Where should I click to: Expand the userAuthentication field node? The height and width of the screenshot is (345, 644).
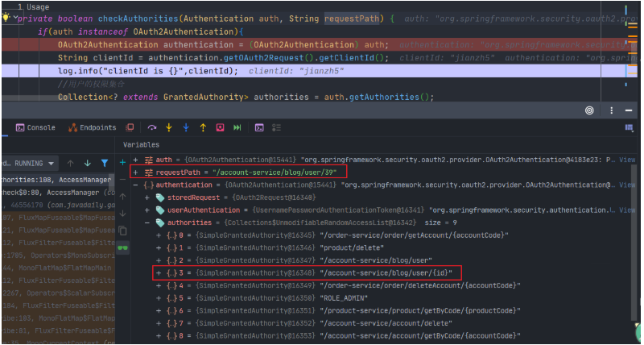[147, 210]
